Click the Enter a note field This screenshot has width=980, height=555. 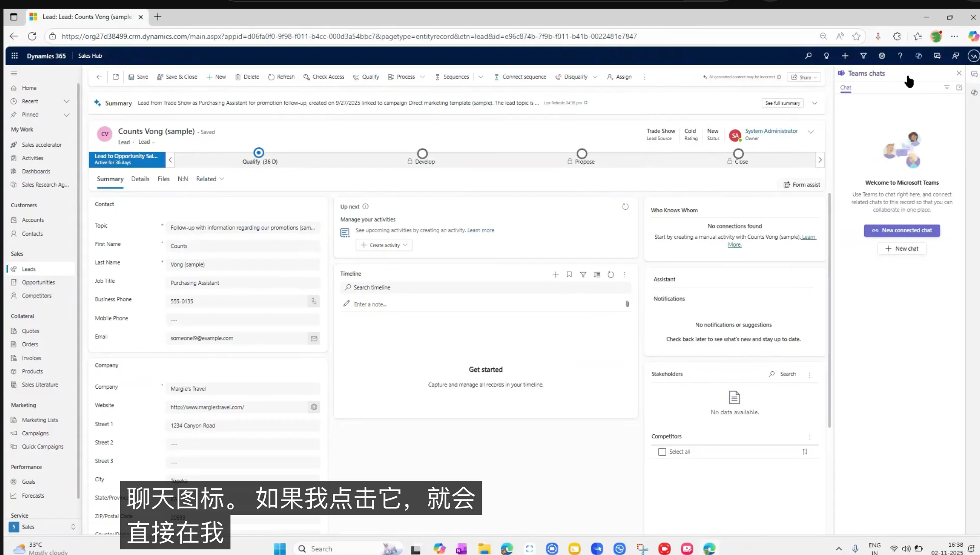click(x=485, y=304)
